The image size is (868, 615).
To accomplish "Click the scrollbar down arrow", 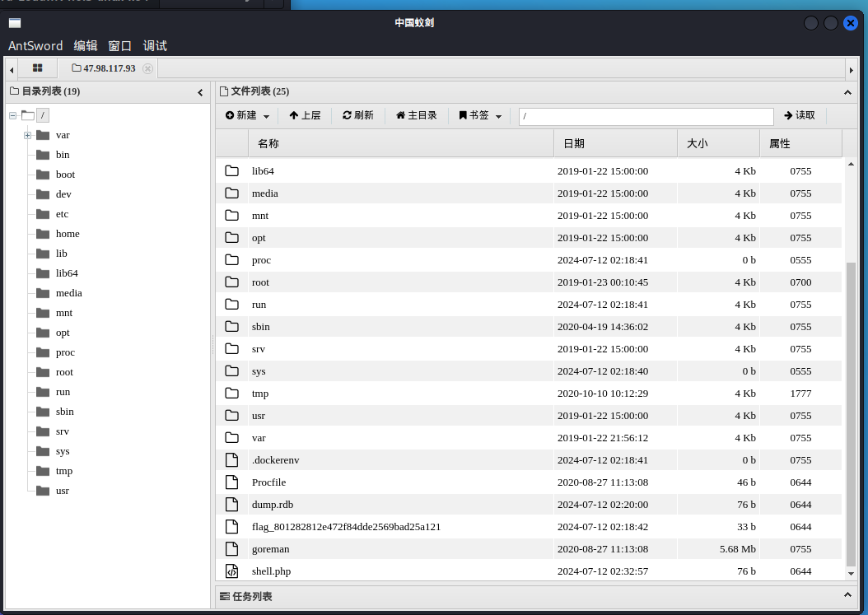I will [x=851, y=574].
